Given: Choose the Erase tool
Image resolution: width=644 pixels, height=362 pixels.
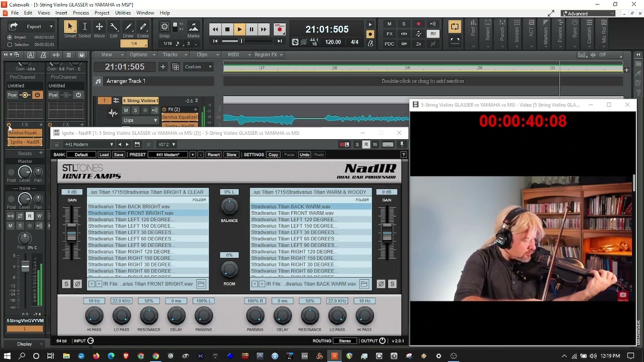Looking at the screenshot, I should pos(143,27).
